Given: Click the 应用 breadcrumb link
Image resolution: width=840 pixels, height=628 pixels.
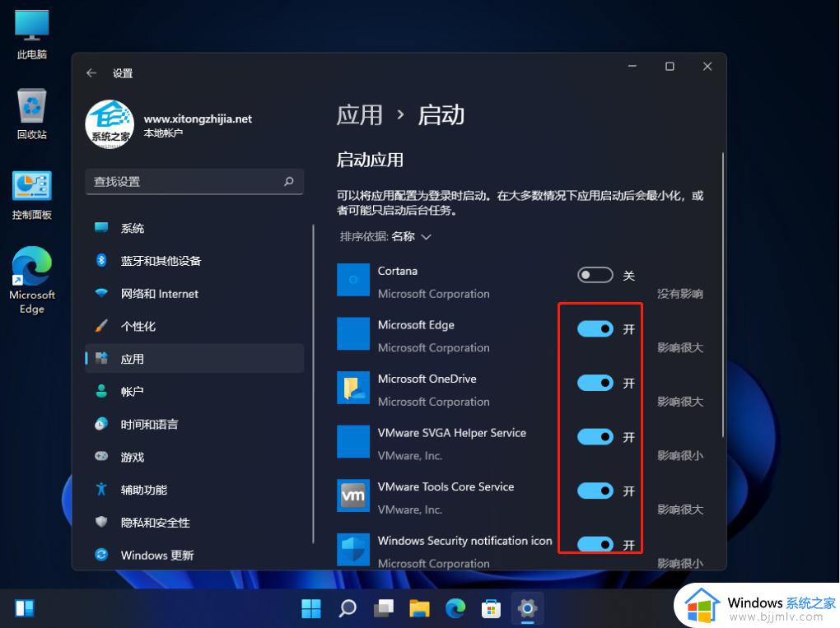Looking at the screenshot, I should 359,115.
